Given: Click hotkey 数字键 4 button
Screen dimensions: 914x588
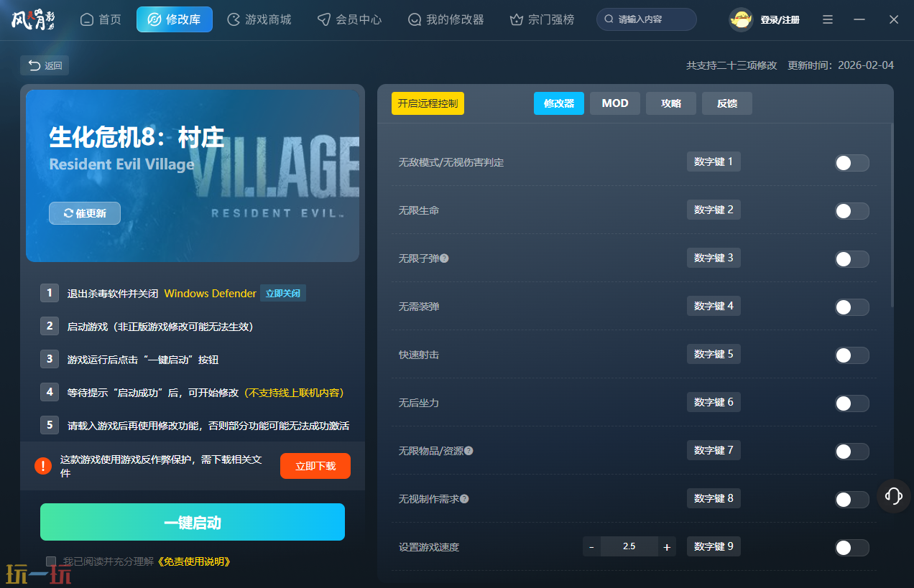Looking at the screenshot, I should click(714, 306).
